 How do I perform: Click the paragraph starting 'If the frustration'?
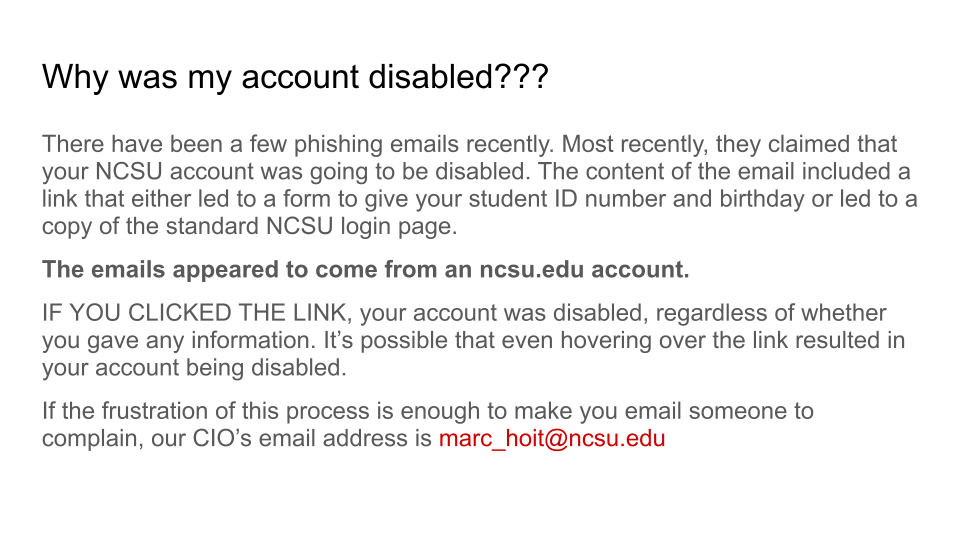(427, 424)
